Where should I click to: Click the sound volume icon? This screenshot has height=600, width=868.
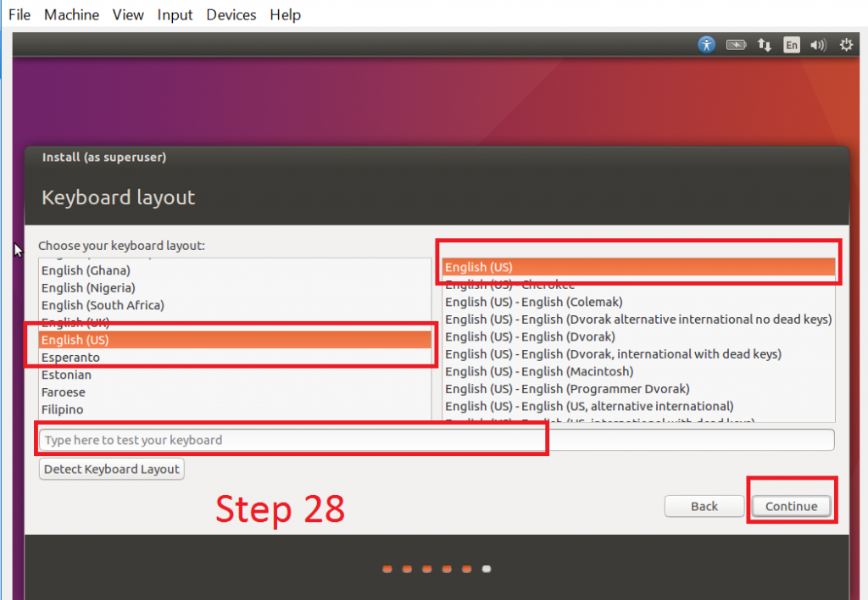coord(818,45)
